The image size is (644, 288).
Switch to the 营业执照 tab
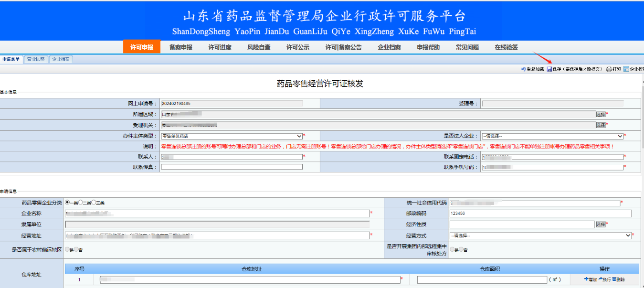pyautogui.click(x=36, y=59)
